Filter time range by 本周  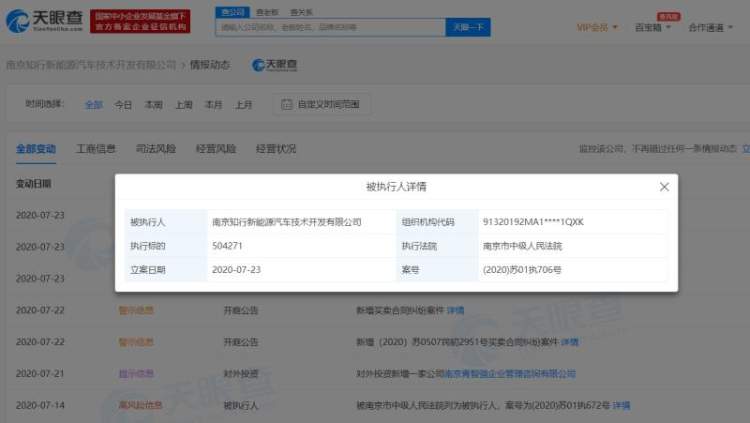point(154,104)
